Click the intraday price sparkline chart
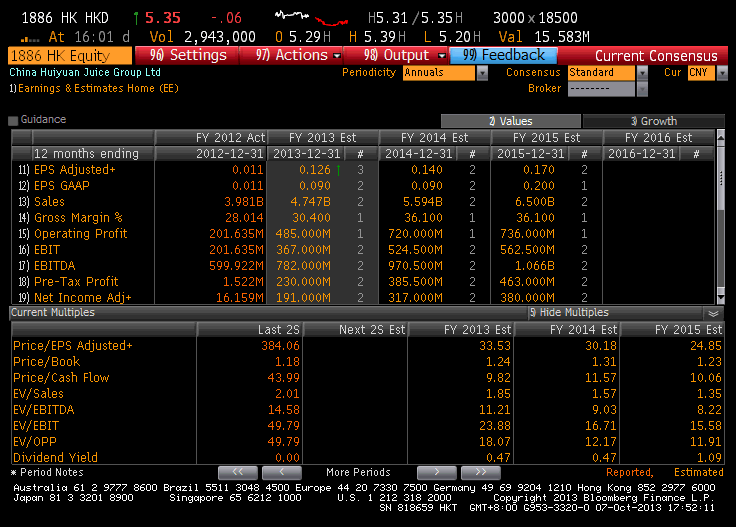Image resolution: width=736 pixels, height=527 pixels. tap(312, 18)
